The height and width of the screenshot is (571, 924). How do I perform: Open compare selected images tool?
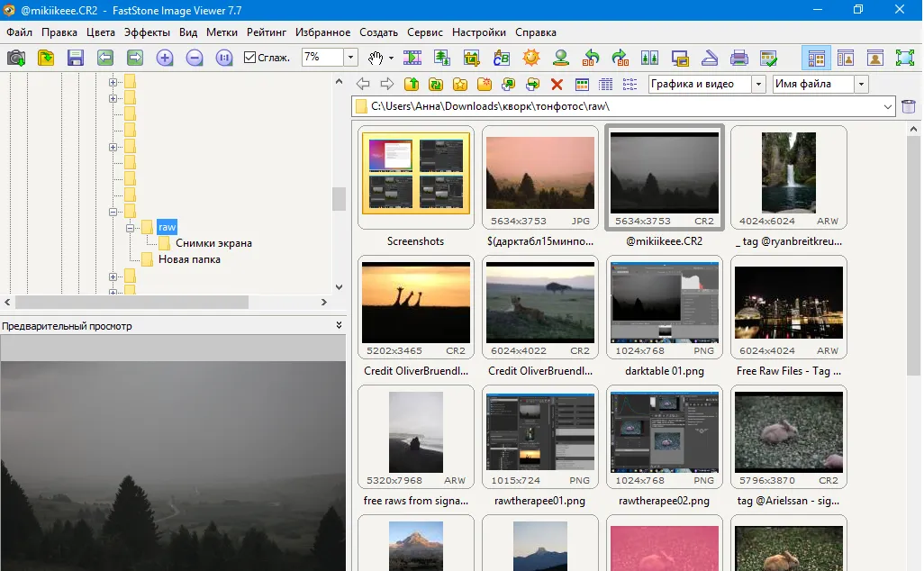pos(650,58)
